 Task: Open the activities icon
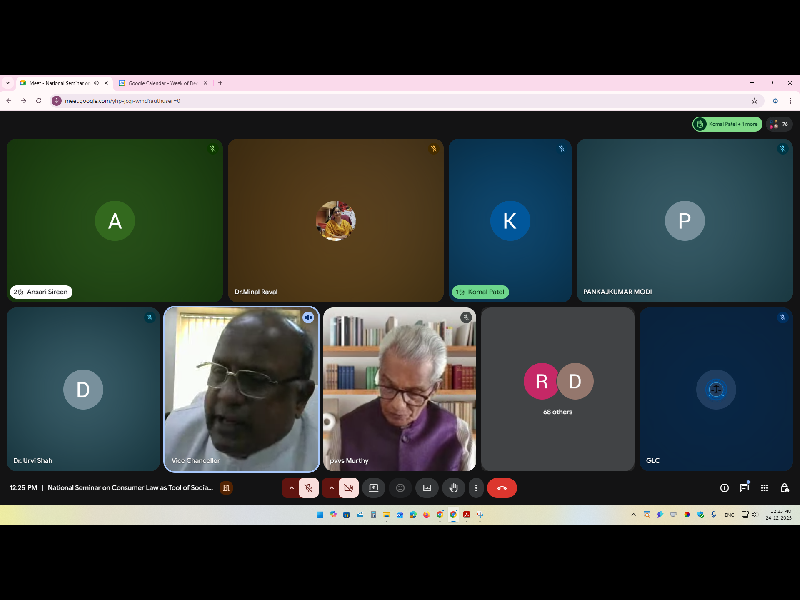coord(765,488)
